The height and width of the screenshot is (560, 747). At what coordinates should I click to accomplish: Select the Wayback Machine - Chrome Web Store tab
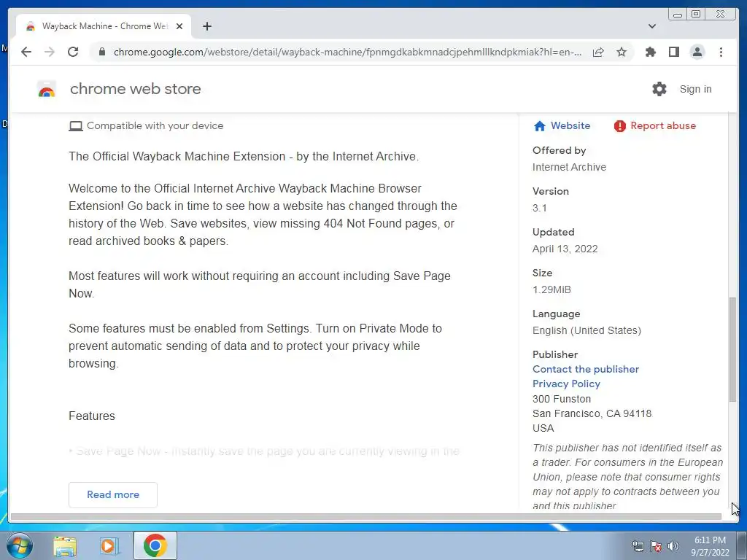pyautogui.click(x=104, y=26)
